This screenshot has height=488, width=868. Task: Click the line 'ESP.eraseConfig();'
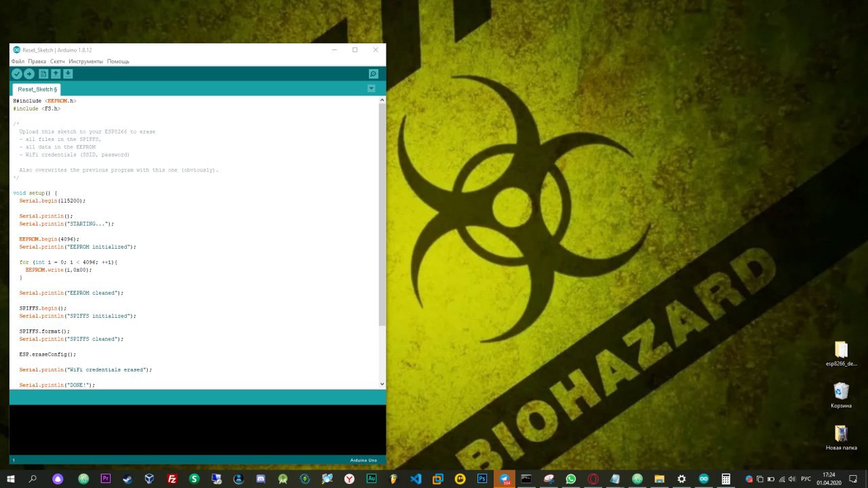tap(47, 354)
